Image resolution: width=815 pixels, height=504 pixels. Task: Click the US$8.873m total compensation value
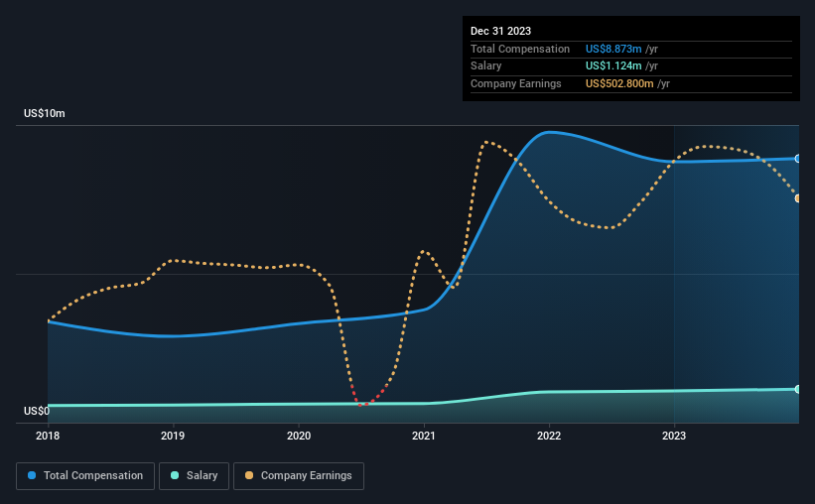tap(613, 49)
